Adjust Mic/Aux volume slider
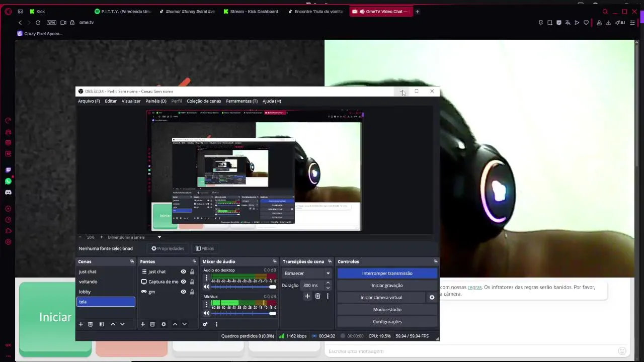The height and width of the screenshot is (362, 644). tap(244, 313)
